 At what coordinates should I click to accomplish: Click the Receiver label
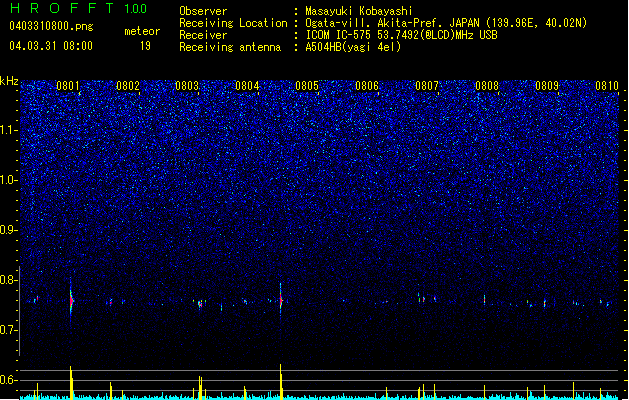[x=203, y=35]
